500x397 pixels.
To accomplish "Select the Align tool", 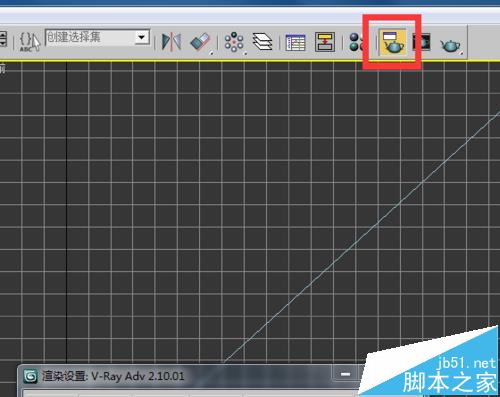I will coord(201,43).
